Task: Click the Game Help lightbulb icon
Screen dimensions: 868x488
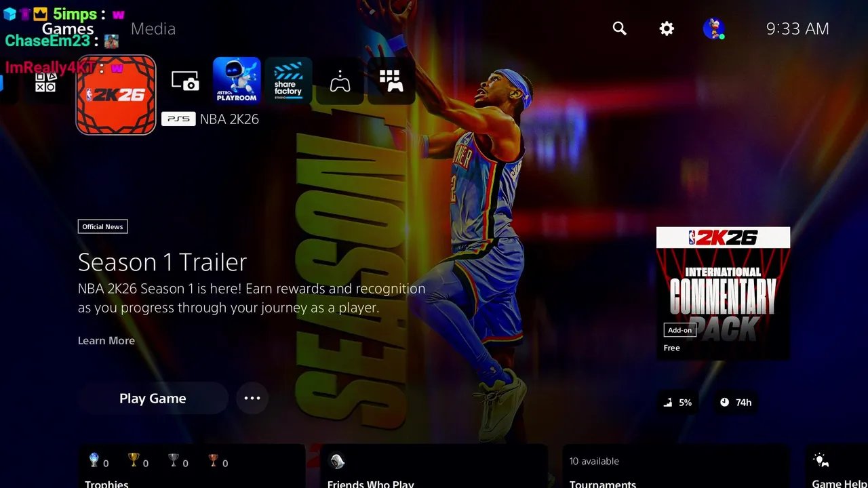Action: (821, 461)
